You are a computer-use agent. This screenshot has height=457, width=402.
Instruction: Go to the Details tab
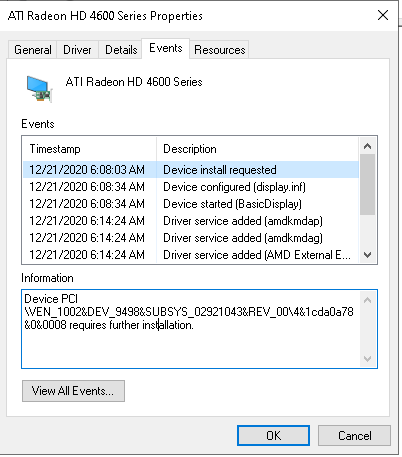(x=121, y=50)
